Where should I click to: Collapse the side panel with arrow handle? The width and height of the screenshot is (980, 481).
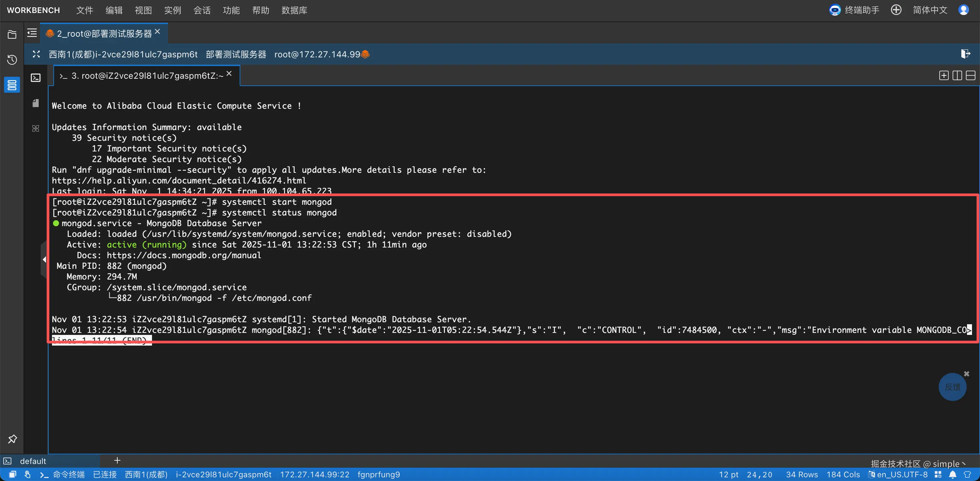click(x=44, y=260)
